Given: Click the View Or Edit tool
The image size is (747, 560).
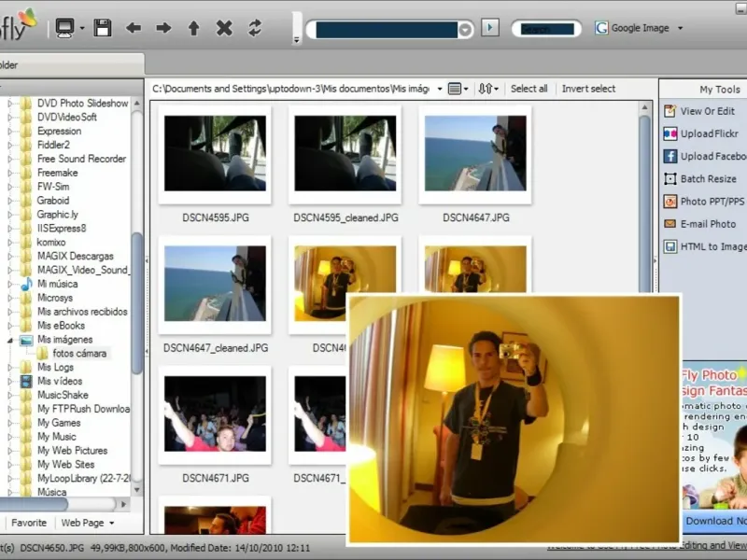Looking at the screenshot, I should coord(706,111).
